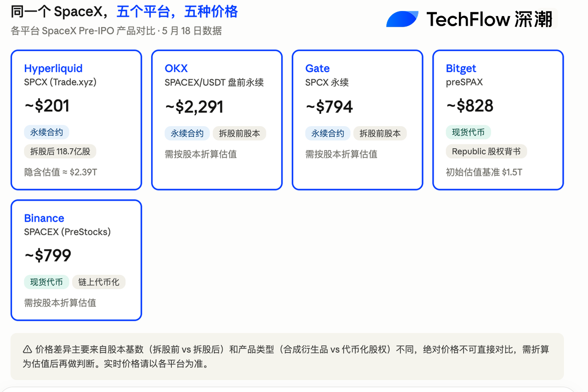
Task: Click the SPACEX (PreStocks) product label
Action: click(x=68, y=232)
